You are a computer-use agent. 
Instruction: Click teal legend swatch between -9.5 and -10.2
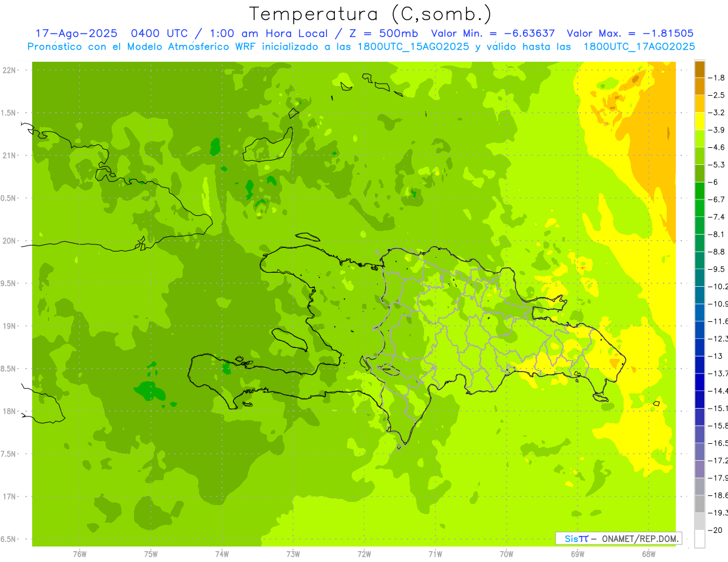[x=700, y=278]
